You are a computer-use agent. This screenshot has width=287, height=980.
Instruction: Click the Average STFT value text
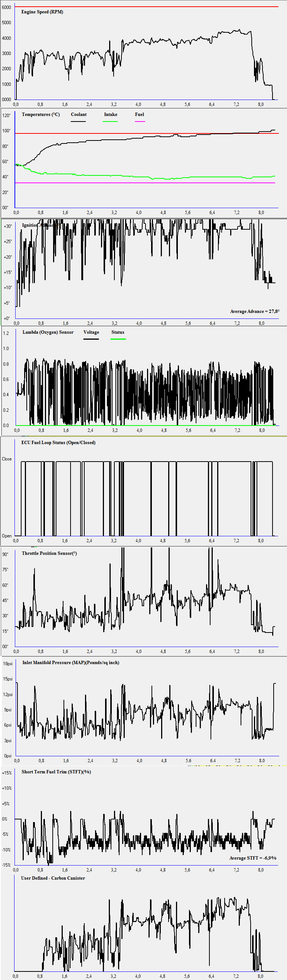coord(253,858)
